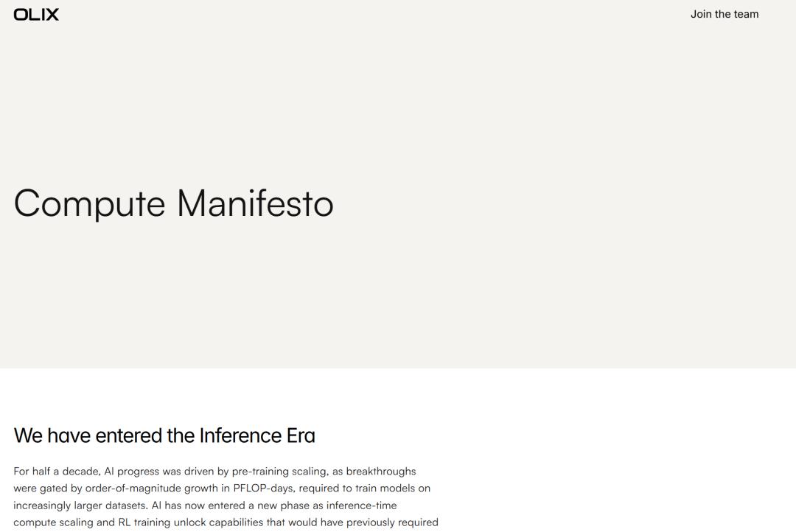Click the phrase "increasingly larger datasets"
The width and height of the screenshot is (796, 532).
pos(80,505)
